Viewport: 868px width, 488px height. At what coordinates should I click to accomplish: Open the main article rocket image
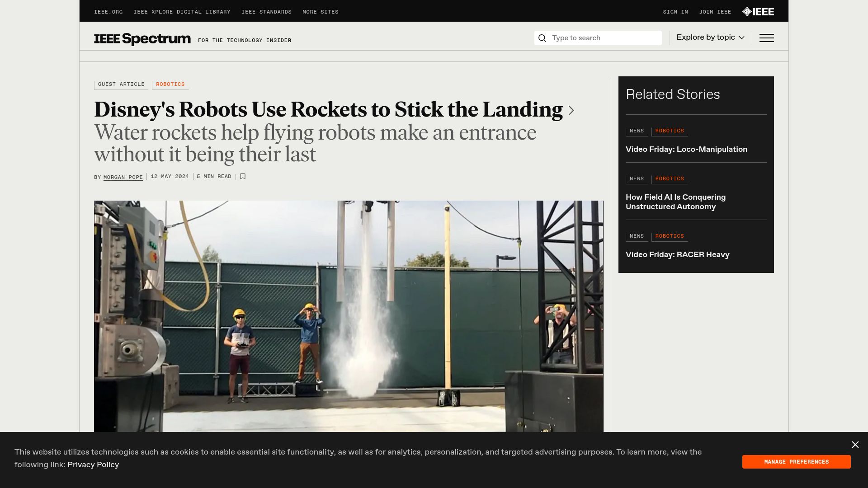349,316
